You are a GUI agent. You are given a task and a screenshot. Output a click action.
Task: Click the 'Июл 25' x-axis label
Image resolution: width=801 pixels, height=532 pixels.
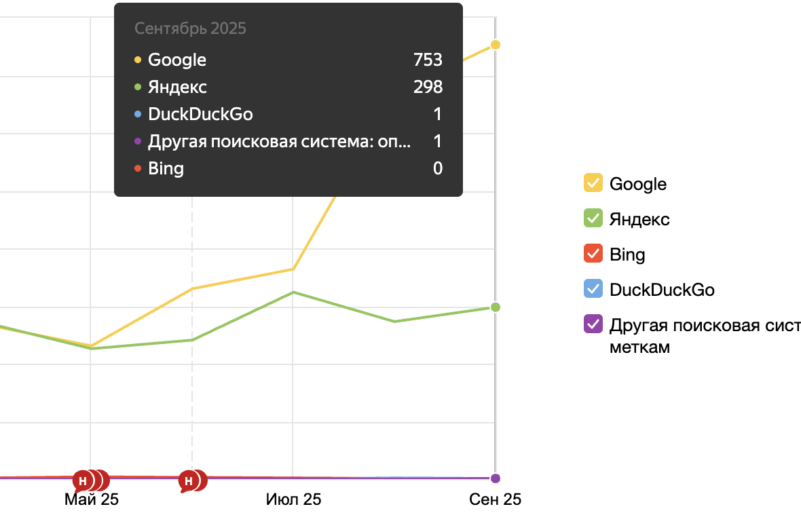click(293, 500)
